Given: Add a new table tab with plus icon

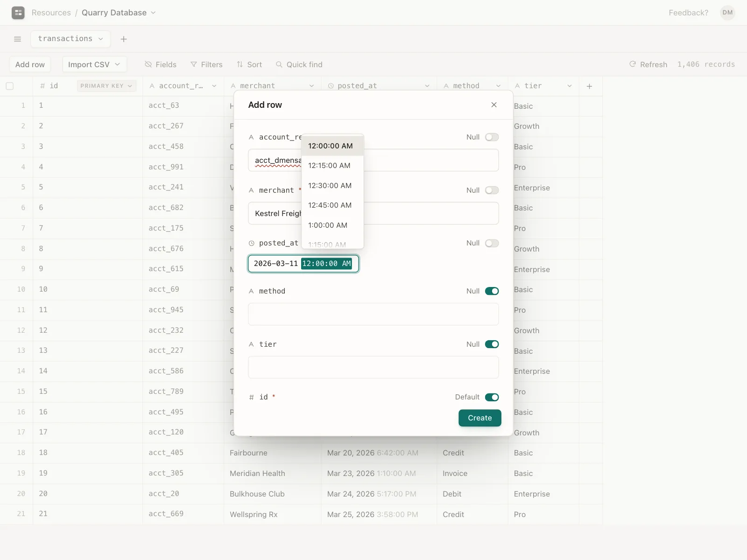Looking at the screenshot, I should click(124, 39).
